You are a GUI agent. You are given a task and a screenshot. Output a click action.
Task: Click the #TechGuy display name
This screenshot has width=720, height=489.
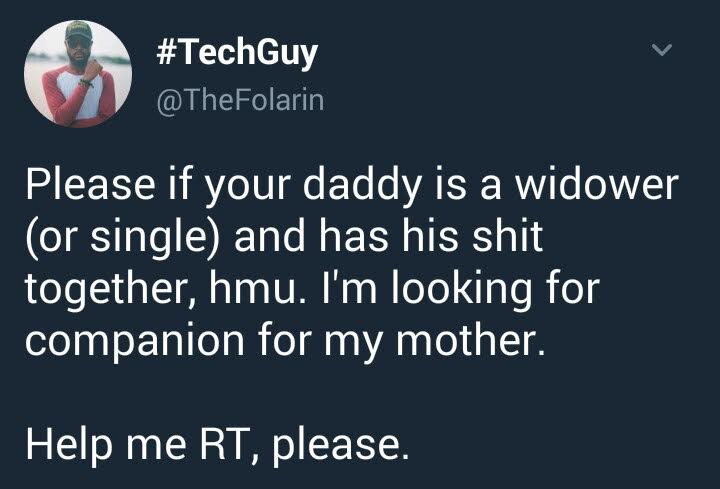(237, 54)
